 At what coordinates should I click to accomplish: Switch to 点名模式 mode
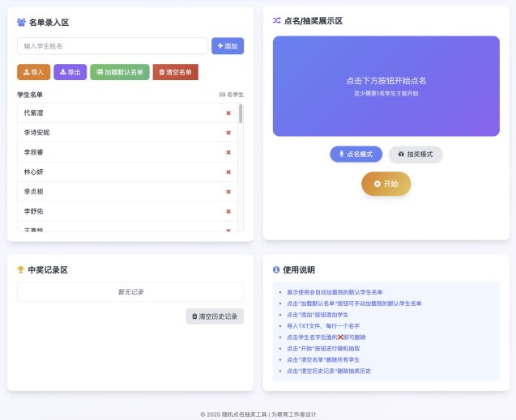[x=356, y=154]
